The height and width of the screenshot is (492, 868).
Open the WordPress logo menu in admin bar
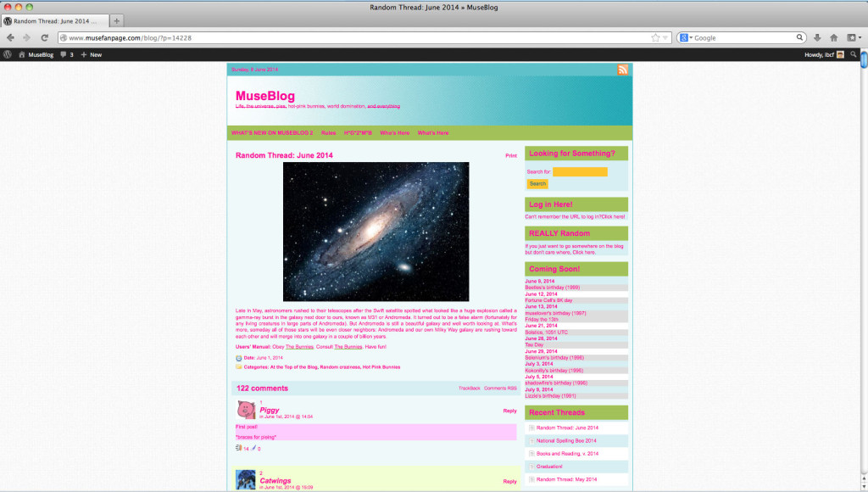8,54
